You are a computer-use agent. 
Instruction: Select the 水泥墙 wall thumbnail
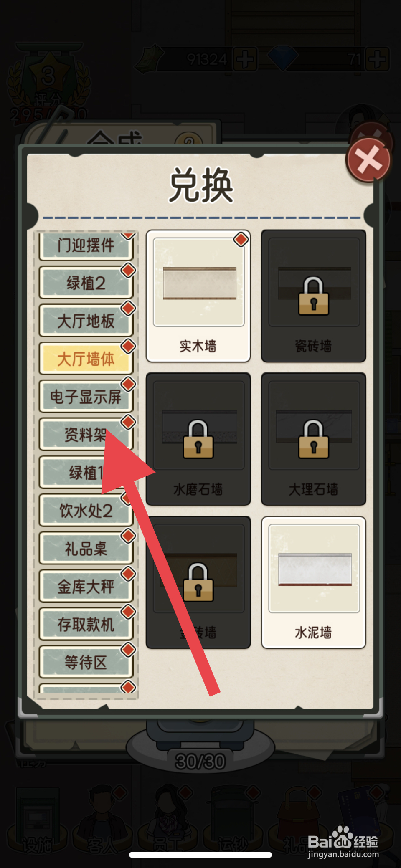tap(314, 569)
